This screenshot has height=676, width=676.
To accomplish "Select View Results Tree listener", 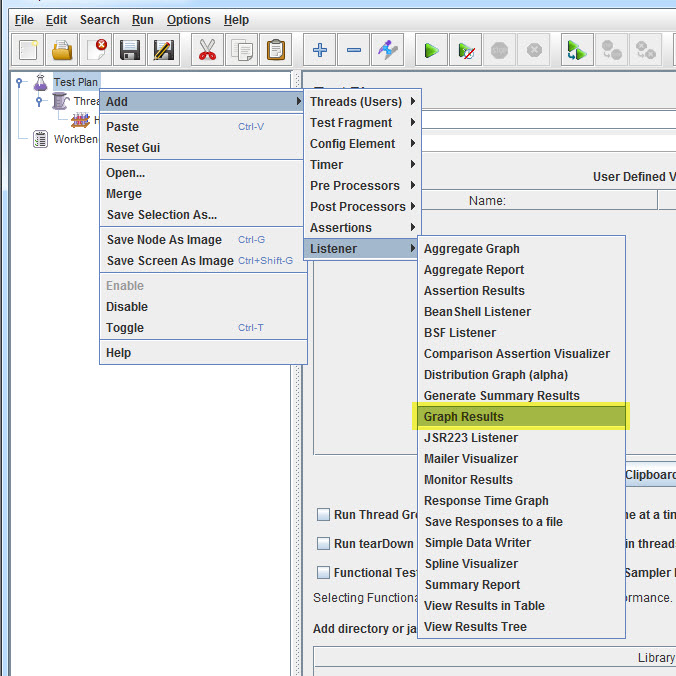I will 521,626.
